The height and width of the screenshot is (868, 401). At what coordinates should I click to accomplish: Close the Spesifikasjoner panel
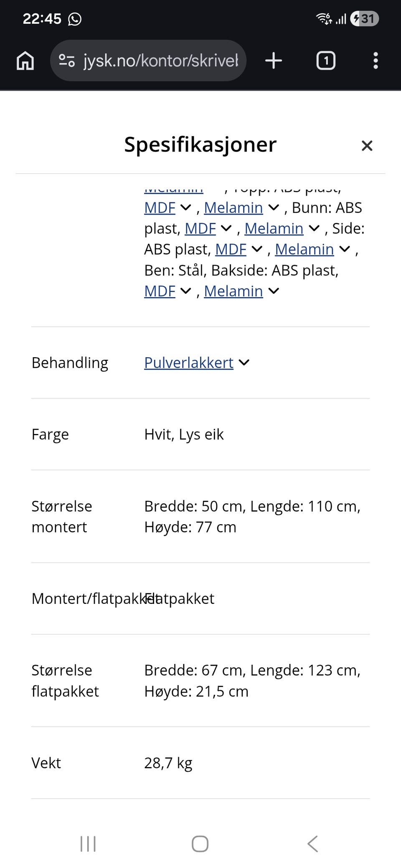click(x=367, y=146)
